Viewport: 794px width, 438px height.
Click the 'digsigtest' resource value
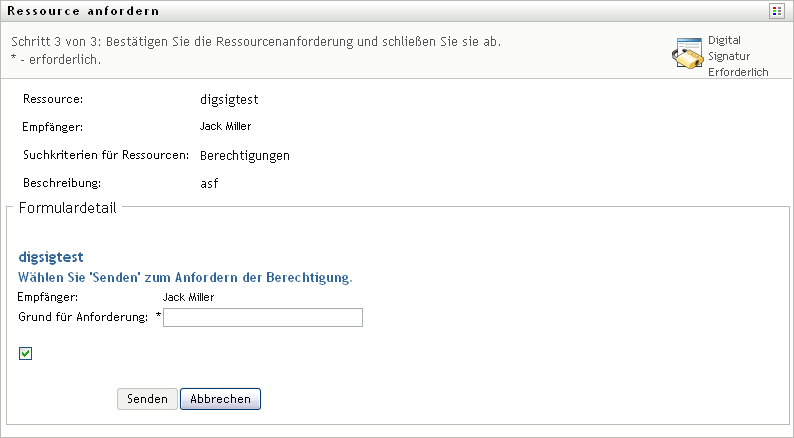[x=229, y=100]
